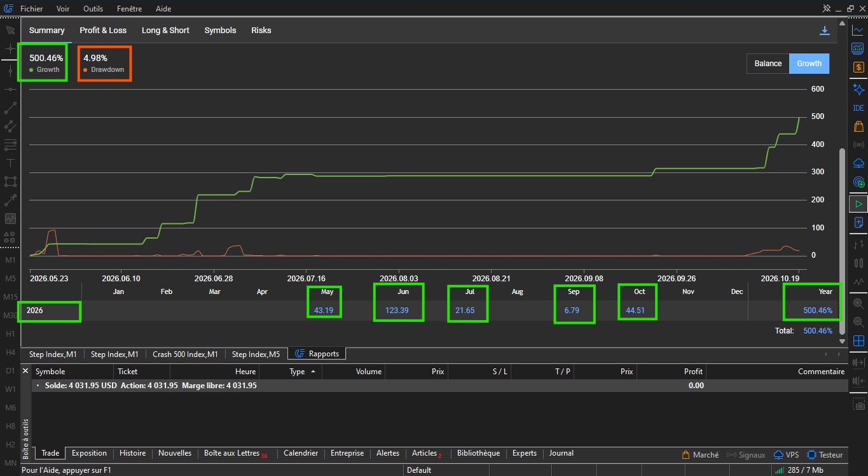Open the Fichier menu
This screenshot has height=476, width=868.
[32, 9]
